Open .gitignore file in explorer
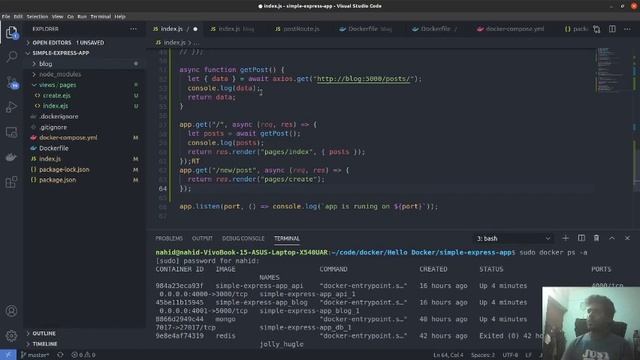This screenshot has height=360, width=640. click(x=53, y=127)
